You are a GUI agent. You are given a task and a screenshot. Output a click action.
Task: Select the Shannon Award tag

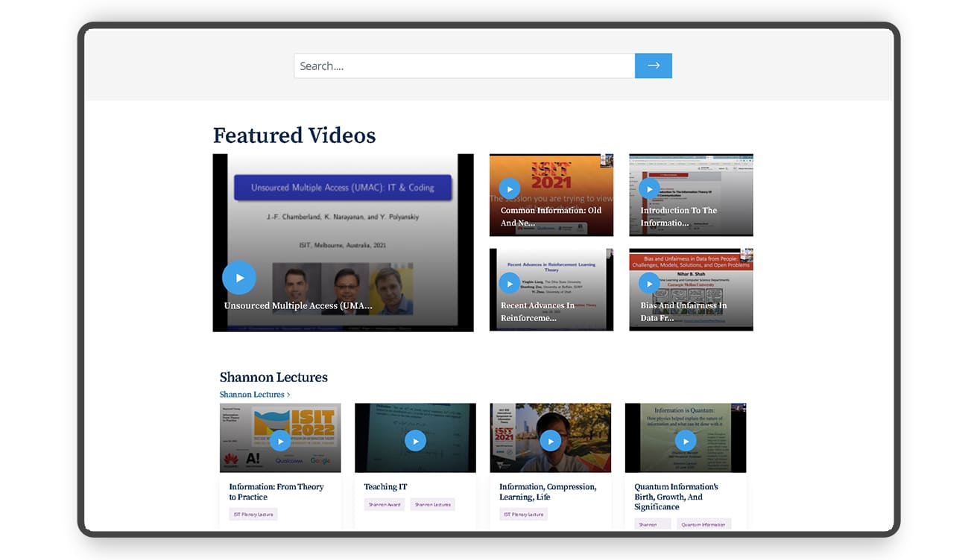click(x=385, y=505)
